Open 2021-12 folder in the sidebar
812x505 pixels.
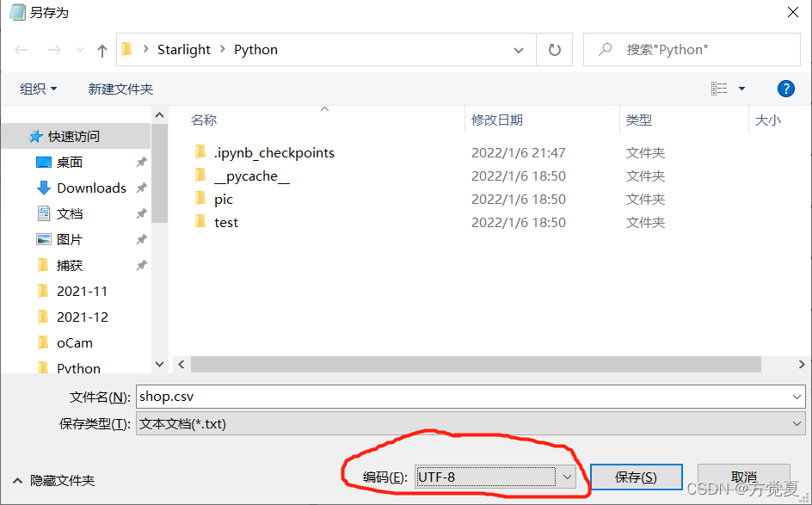pos(82,317)
